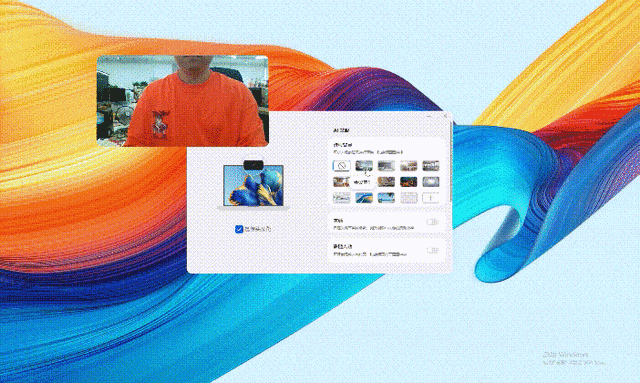Select the background thumbnail under the mouse cursor
Image resolution: width=640 pixels, height=383 pixels.
point(364,166)
